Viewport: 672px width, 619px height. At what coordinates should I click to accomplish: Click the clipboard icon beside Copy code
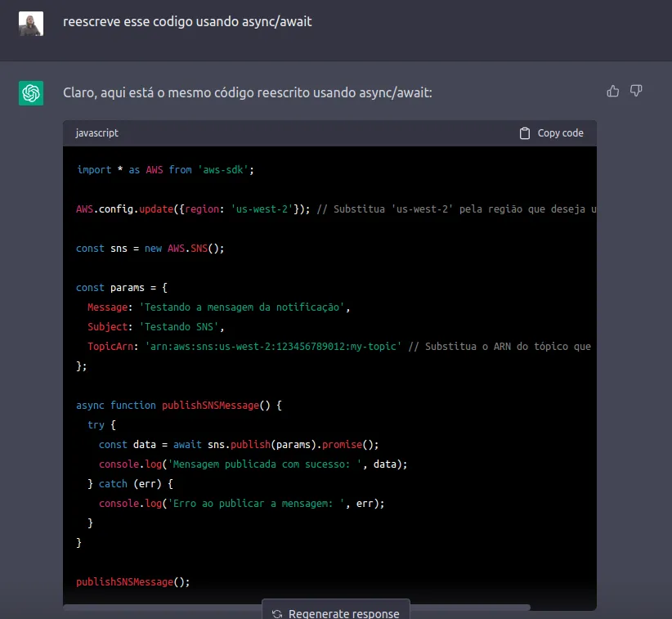tap(524, 132)
